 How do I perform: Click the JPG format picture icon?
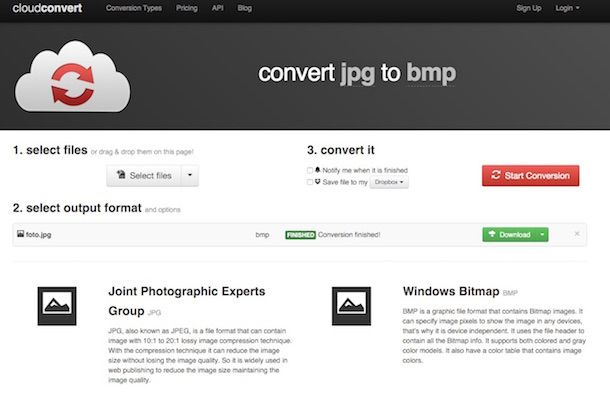(57, 306)
